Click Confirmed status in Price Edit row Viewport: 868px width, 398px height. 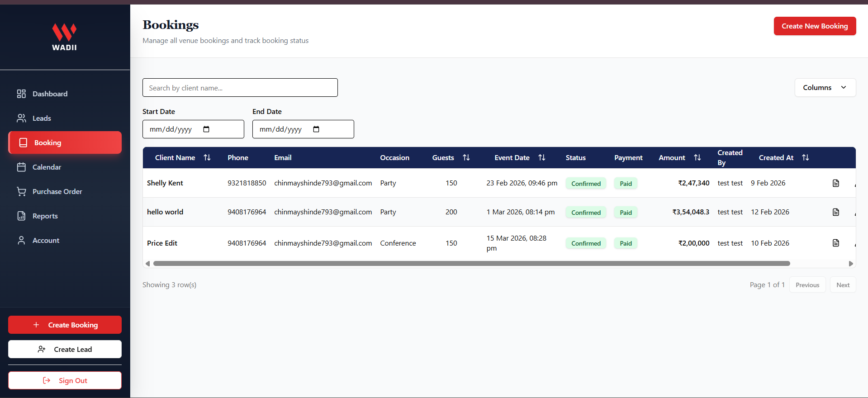click(586, 243)
